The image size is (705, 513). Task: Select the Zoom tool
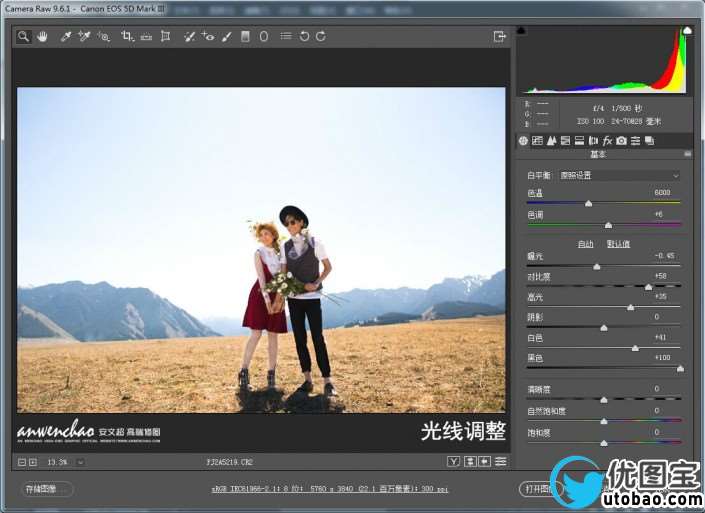(23, 37)
